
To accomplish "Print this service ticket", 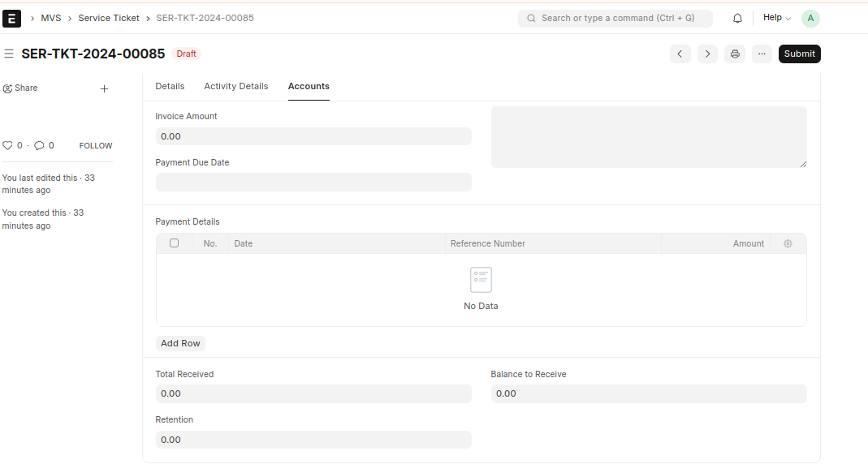I will [x=735, y=54].
